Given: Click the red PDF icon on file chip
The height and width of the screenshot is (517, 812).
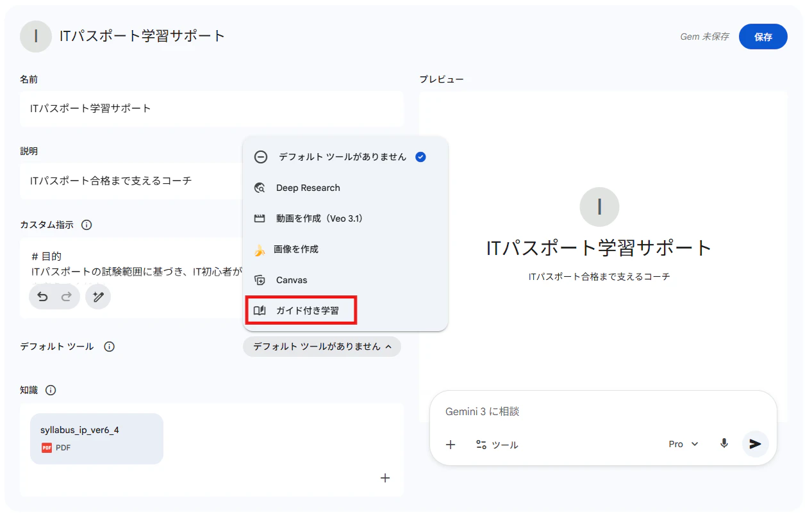Looking at the screenshot, I should tap(47, 448).
